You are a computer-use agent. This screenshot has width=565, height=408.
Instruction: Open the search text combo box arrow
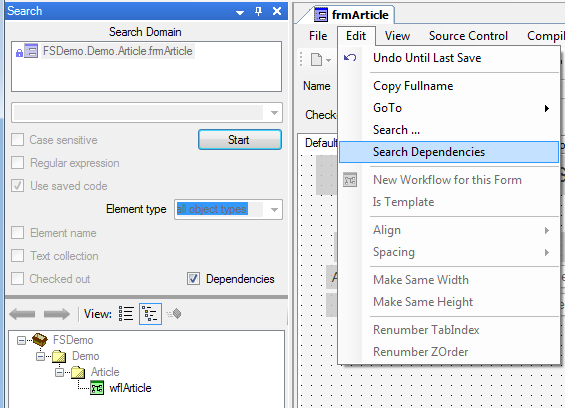coord(274,113)
